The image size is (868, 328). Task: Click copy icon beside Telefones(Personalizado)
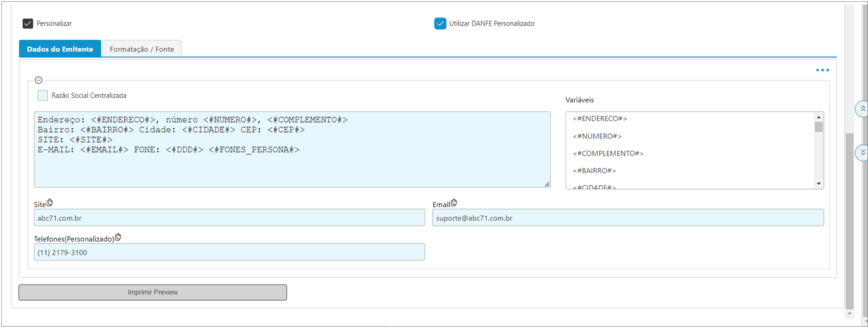pos(118,237)
